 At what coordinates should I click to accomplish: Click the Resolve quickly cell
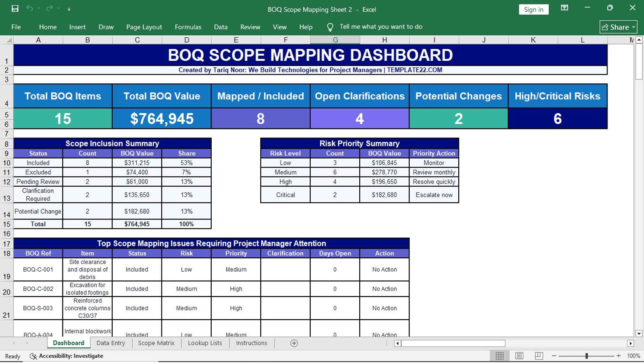point(434,182)
